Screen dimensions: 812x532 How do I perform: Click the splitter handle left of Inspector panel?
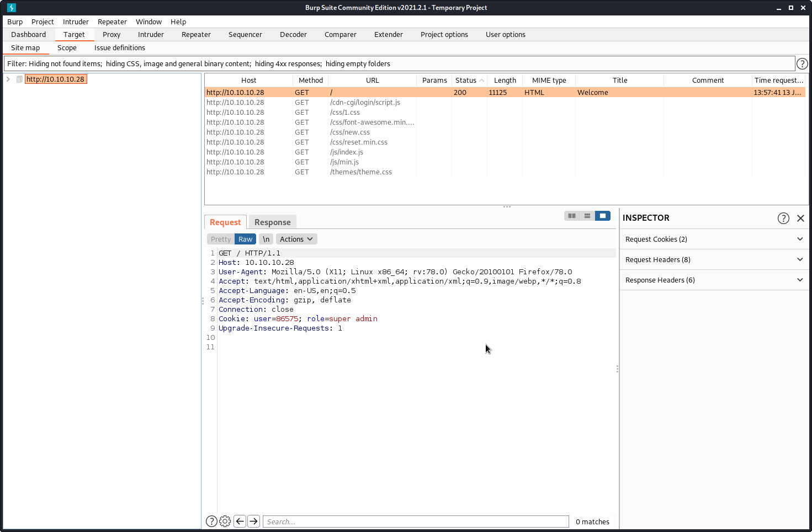pyautogui.click(x=617, y=369)
